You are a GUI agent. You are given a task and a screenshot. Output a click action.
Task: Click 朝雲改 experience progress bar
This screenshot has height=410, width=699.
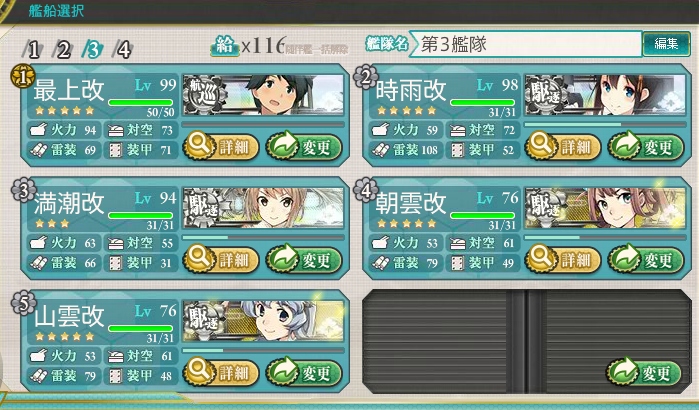point(605,238)
